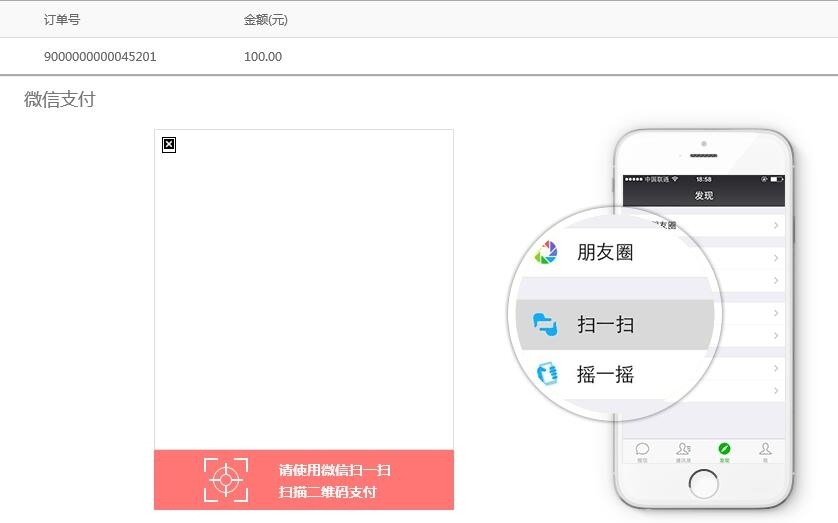Tap the 摇一摇 shake phone icon
Image resolution: width=838 pixels, height=523 pixels.
click(x=547, y=373)
